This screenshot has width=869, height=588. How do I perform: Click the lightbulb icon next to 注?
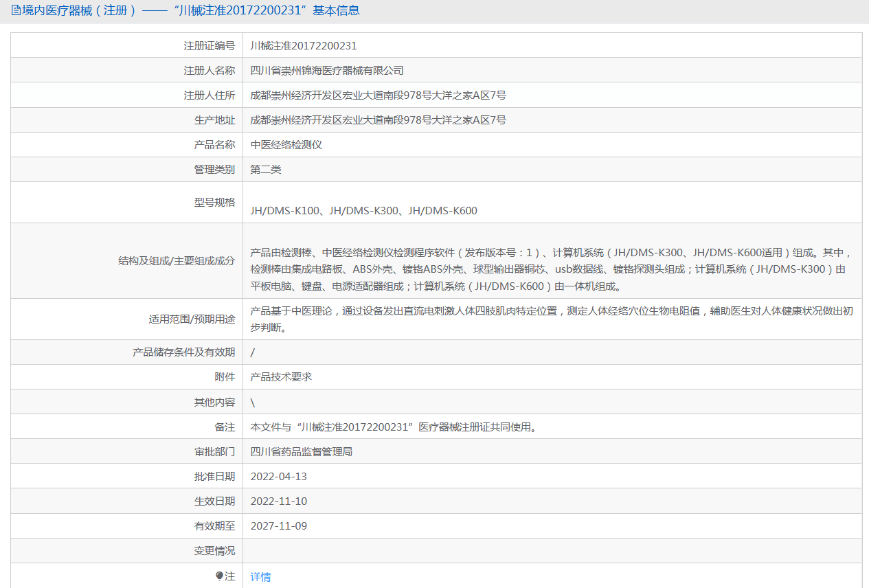tap(220, 576)
